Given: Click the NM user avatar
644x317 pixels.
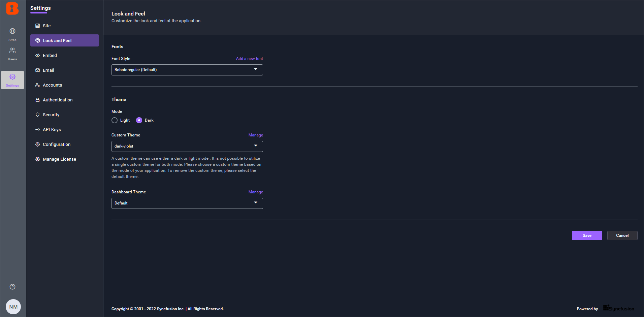Looking at the screenshot, I should pyautogui.click(x=13, y=307).
